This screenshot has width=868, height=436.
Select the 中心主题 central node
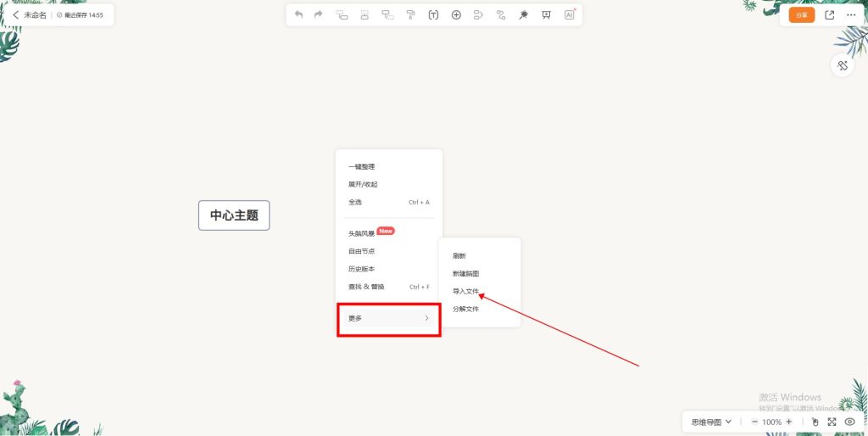pos(234,215)
